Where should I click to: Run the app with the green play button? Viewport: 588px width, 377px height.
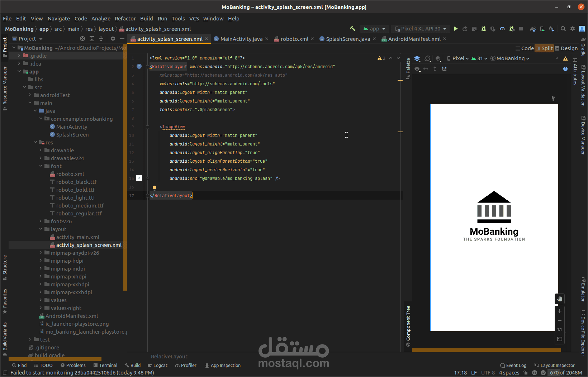pos(456,29)
